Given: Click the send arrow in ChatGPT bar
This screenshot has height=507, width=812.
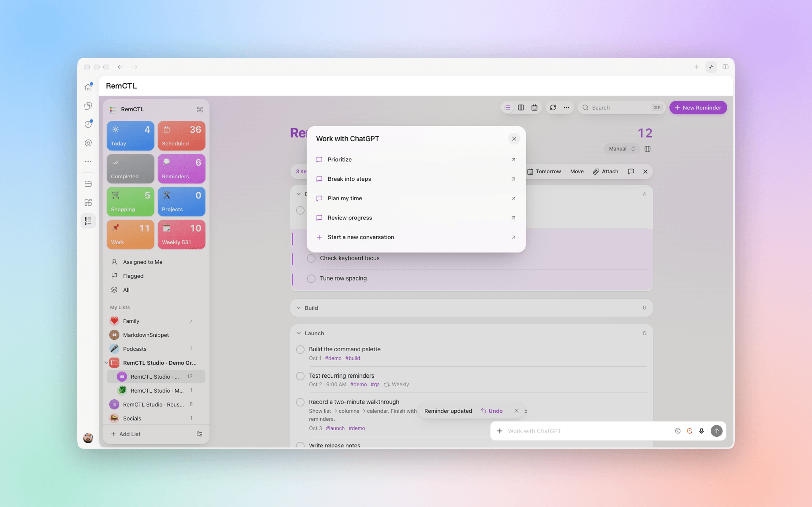Looking at the screenshot, I should (716, 431).
